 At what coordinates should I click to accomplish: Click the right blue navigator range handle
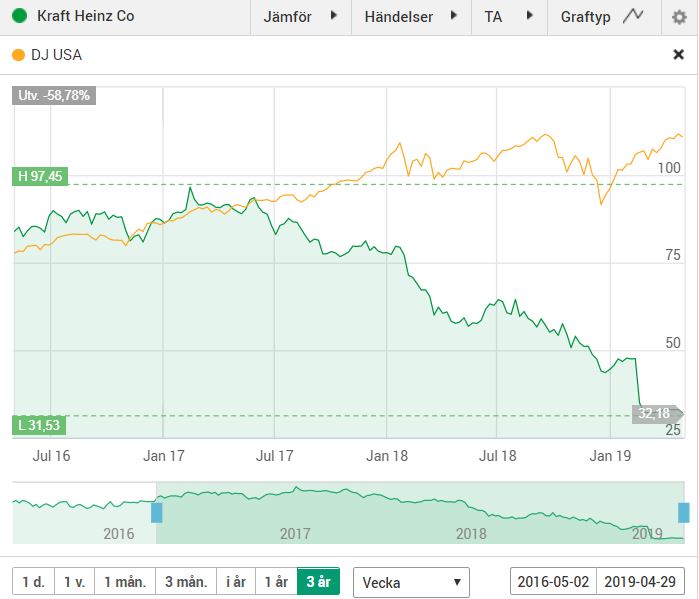click(684, 512)
